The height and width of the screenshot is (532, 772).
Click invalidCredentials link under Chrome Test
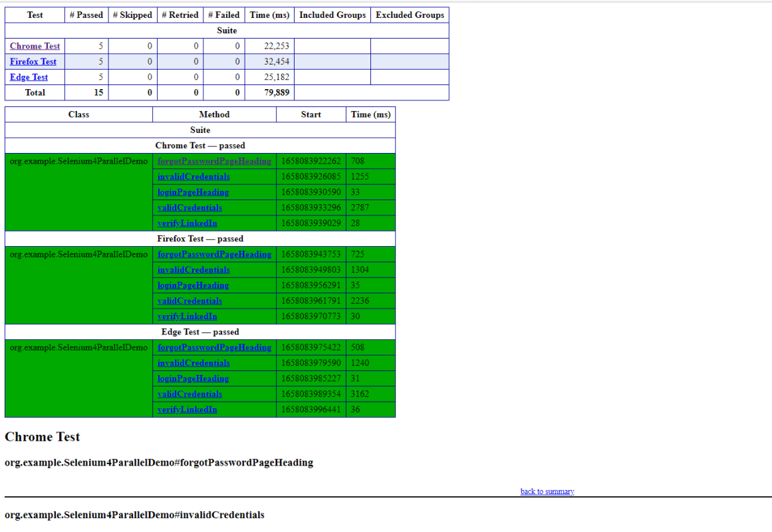[193, 177]
